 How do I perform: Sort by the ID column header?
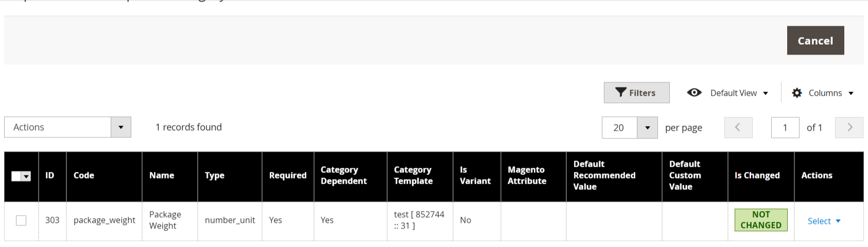(x=50, y=175)
